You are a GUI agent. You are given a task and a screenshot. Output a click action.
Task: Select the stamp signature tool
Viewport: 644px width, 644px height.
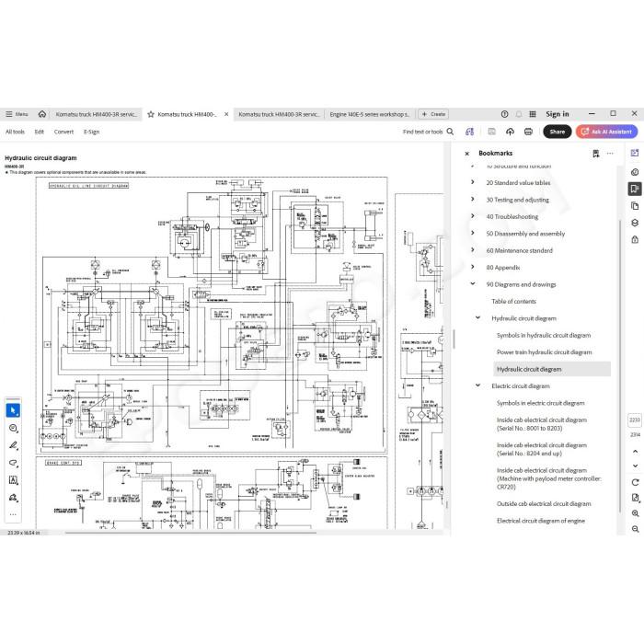click(x=13, y=498)
